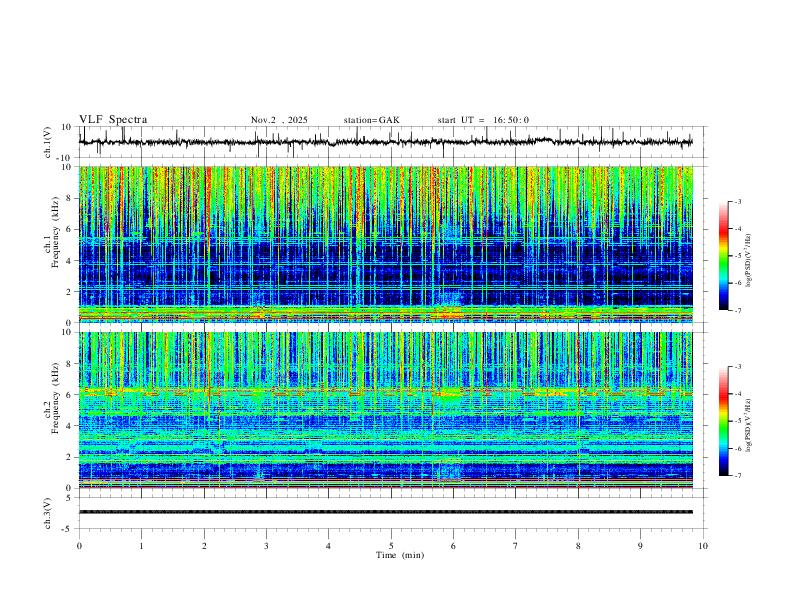Screen dimensions: 792x612
Task: Click the "Time (min)" axis title
Action: click(400, 555)
